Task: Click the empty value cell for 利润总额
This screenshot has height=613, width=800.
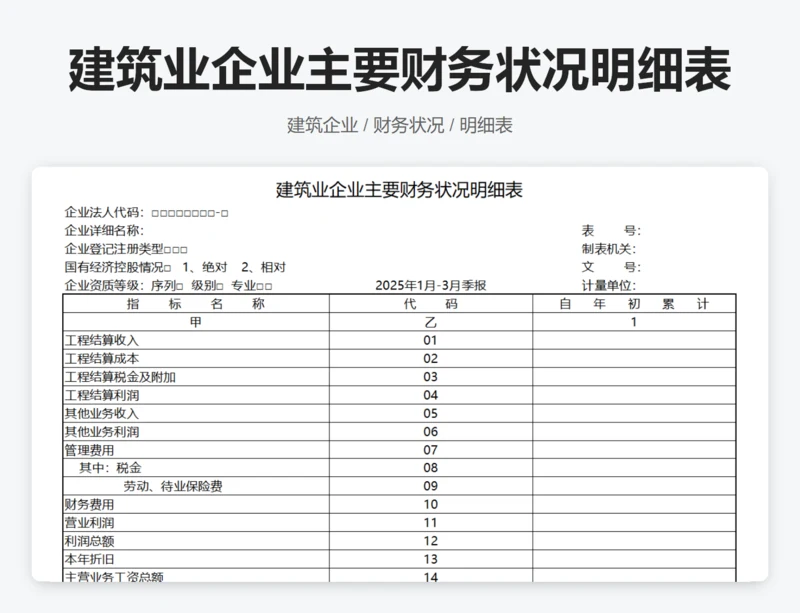Action: (634, 541)
